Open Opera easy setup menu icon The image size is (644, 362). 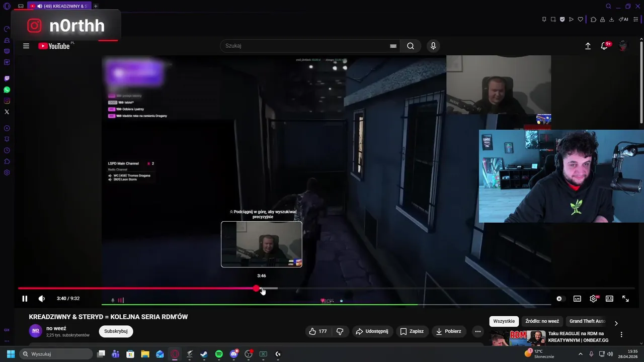tap(636, 20)
